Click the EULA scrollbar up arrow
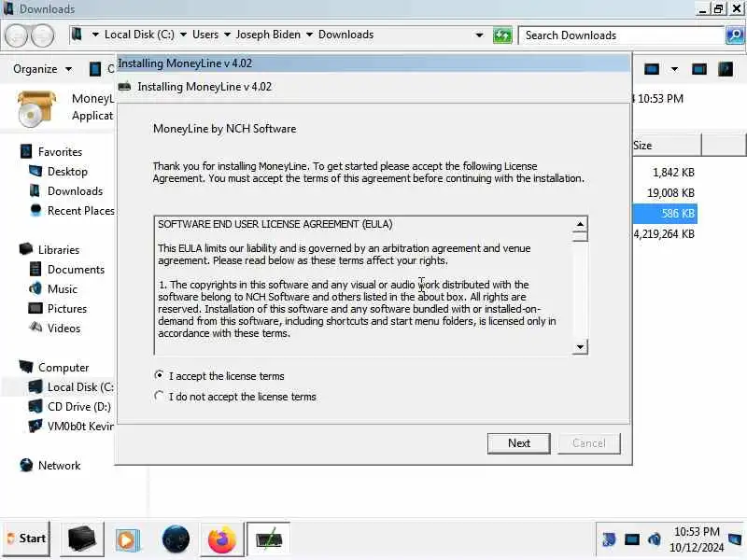 click(580, 223)
